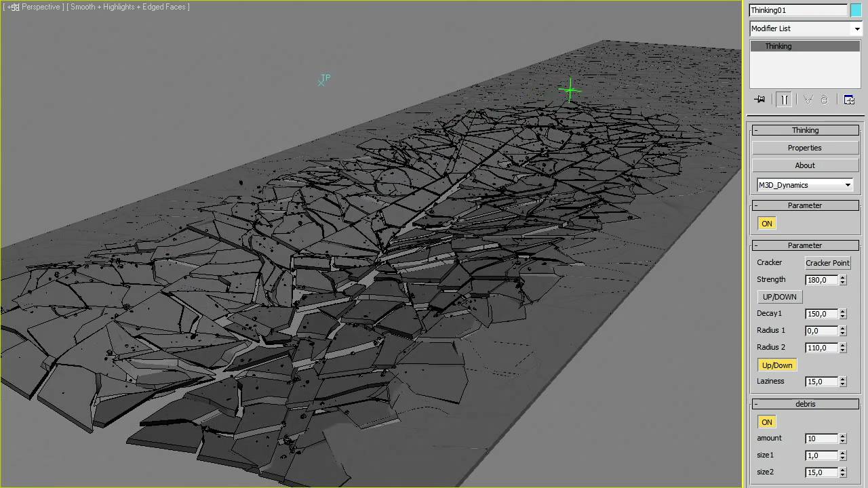868x488 pixels.
Task: Click the gray UP/DOWN button
Action: 780,297
